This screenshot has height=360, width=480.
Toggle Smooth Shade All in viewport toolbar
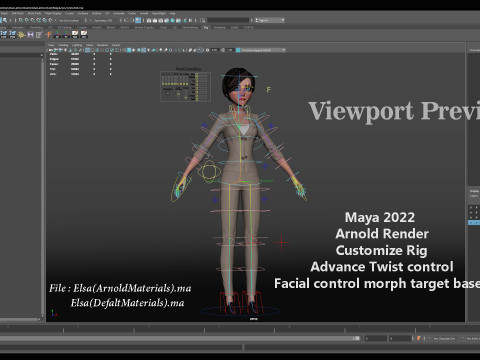click(129, 50)
